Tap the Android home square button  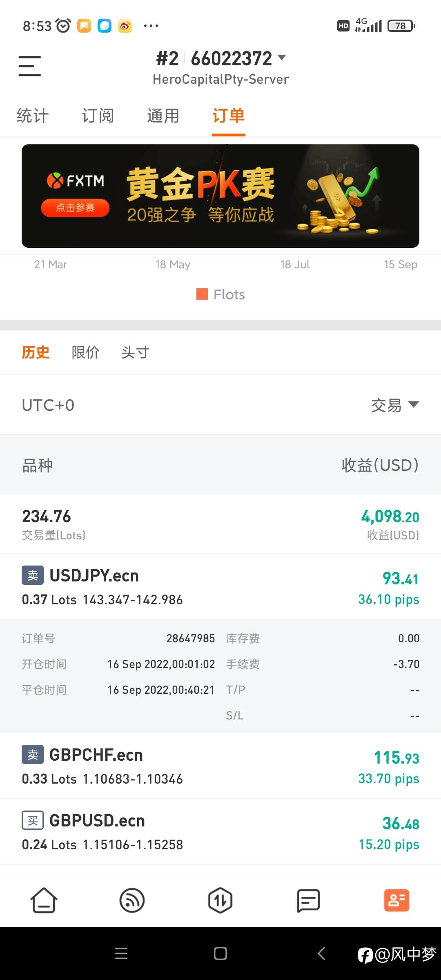(220, 953)
